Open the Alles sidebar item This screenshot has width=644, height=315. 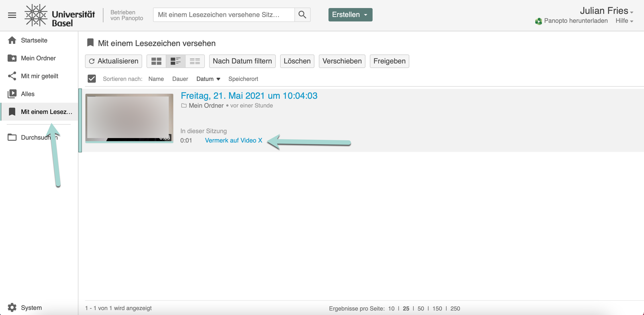click(x=28, y=94)
